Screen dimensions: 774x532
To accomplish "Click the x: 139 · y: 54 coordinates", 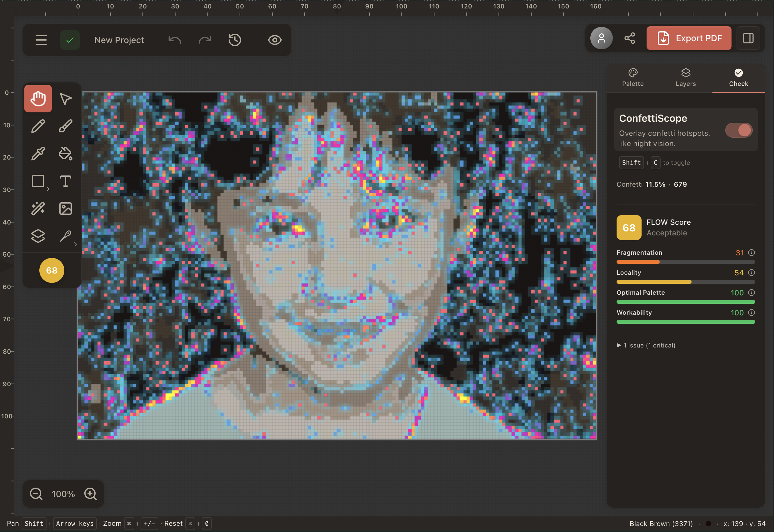I will coord(744,524).
